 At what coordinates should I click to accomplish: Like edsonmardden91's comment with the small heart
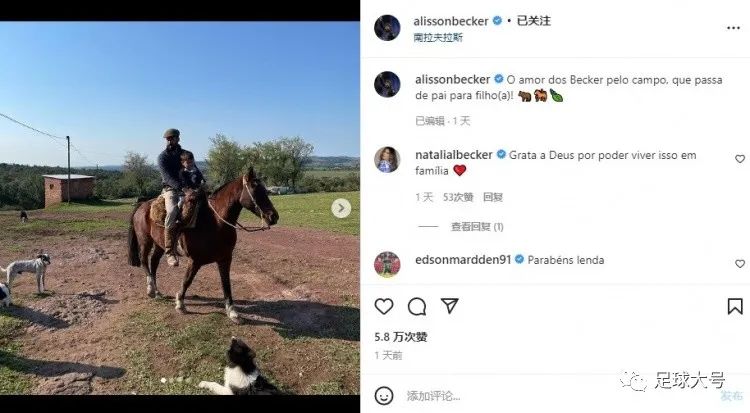pyautogui.click(x=739, y=264)
